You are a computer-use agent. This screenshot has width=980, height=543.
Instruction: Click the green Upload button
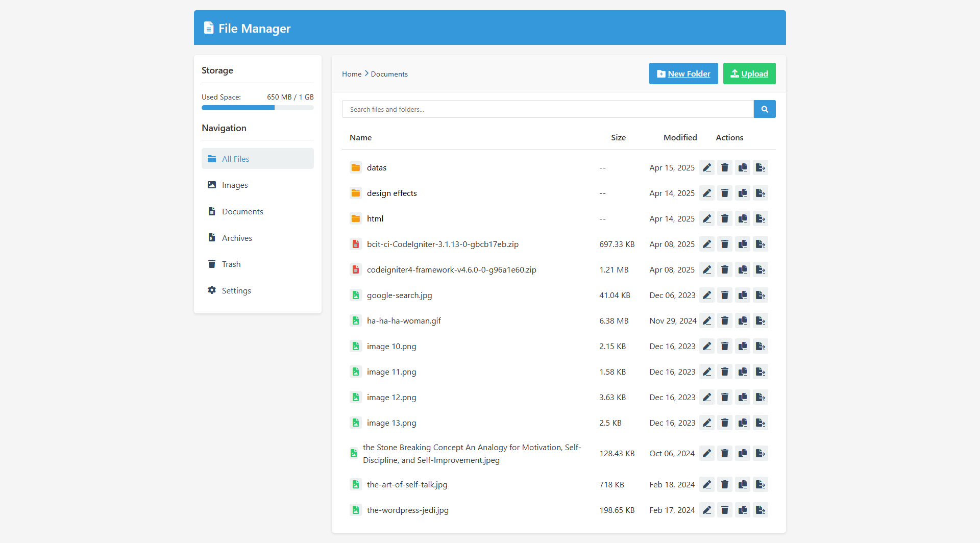pyautogui.click(x=749, y=73)
